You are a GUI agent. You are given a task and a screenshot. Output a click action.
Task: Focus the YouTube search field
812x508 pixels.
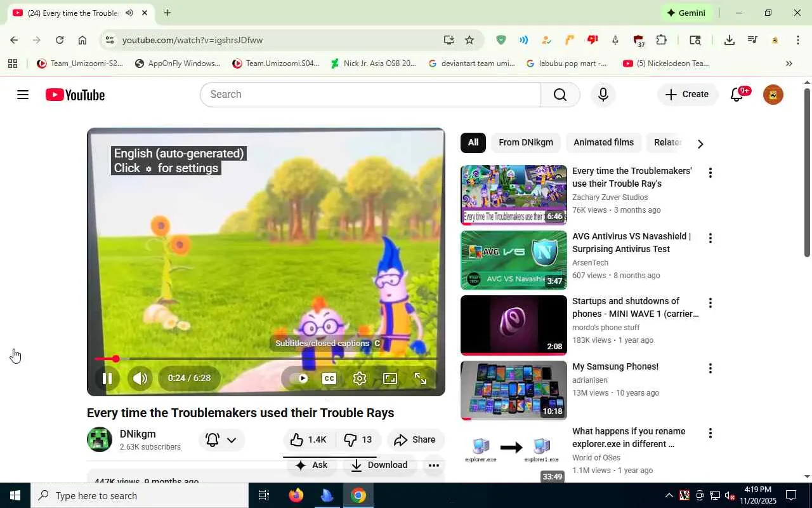click(370, 95)
